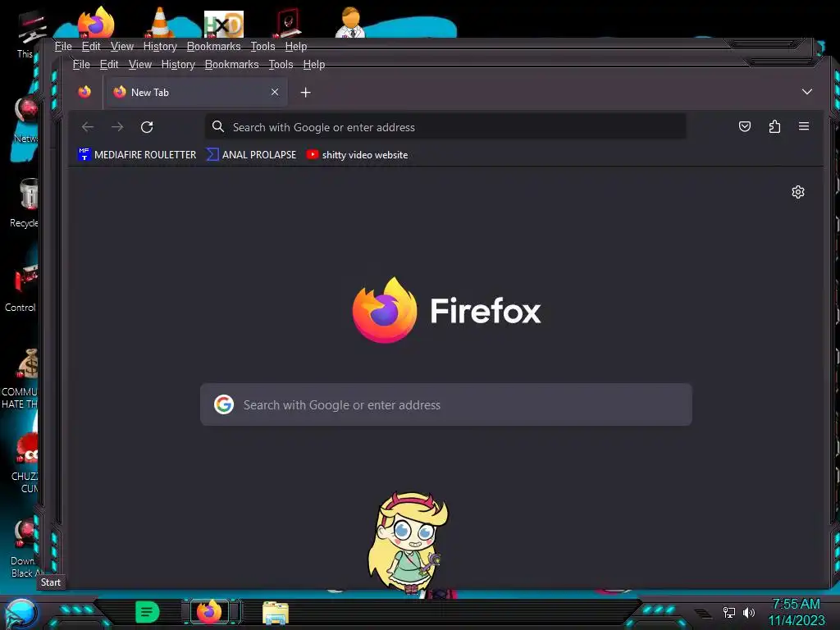Expand the List all tabs chevron
This screenshot has width=840, height=630.
tap(807, 92)
